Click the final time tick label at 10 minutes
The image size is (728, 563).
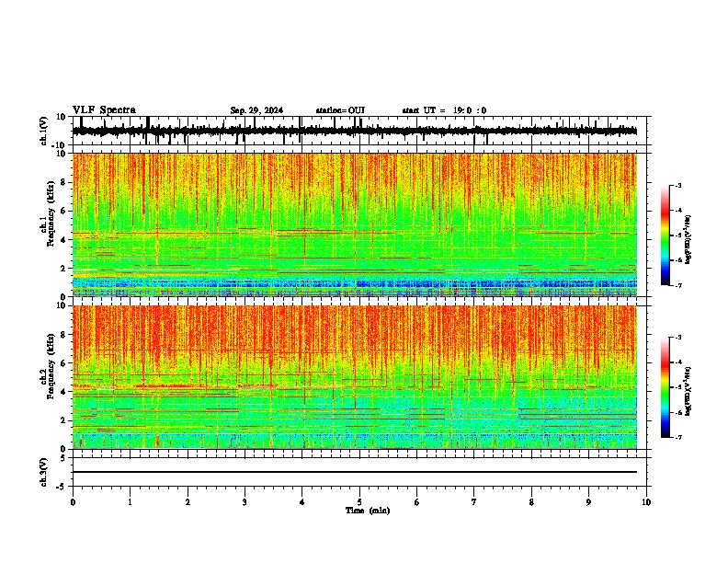point(646,502)
